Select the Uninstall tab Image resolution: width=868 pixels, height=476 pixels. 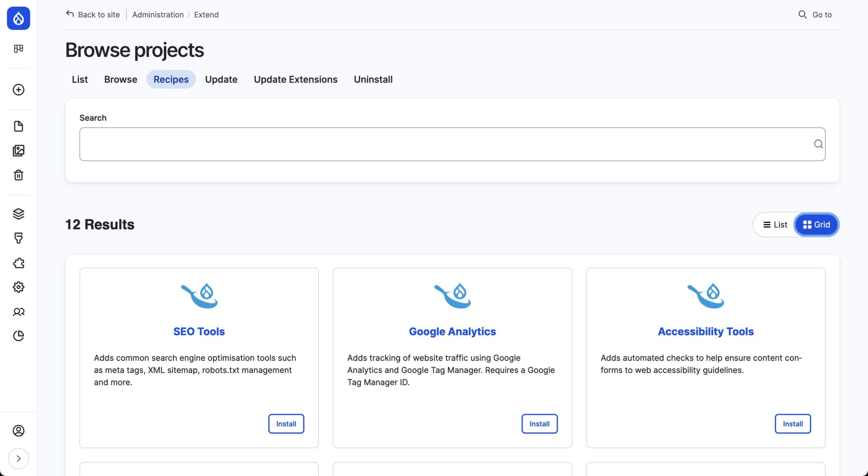[373, 79]
